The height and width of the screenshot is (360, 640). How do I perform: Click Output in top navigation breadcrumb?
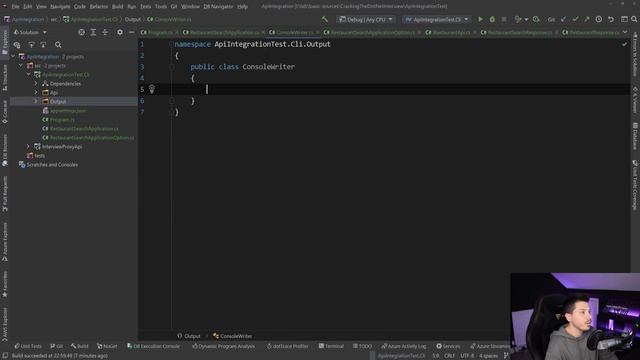click(x=133, y=19)
